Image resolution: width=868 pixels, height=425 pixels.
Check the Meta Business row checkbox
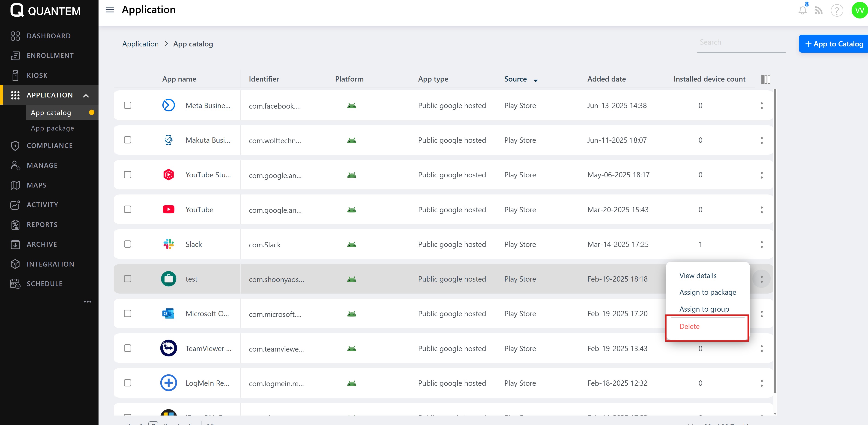127,105
